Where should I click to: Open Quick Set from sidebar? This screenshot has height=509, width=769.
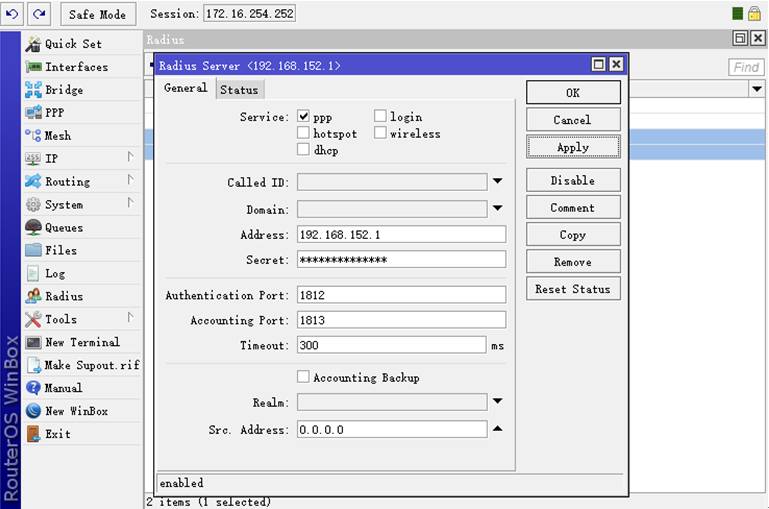(x=72, y=44)
